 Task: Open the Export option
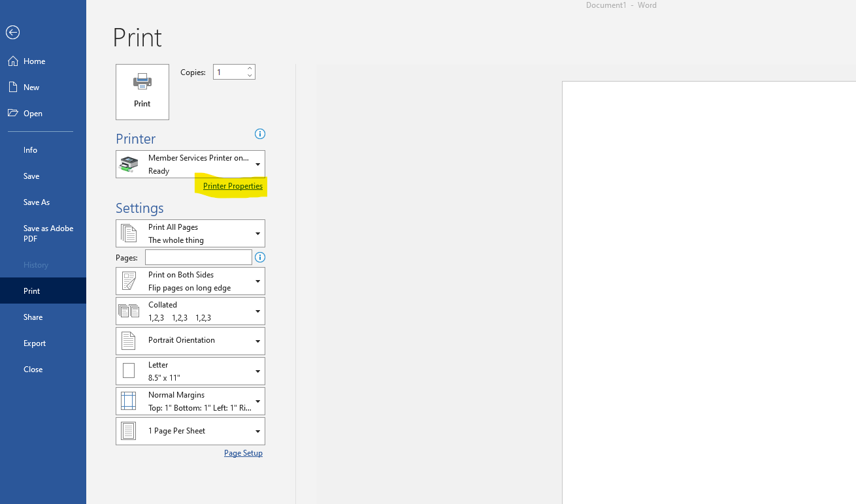(x=43, y=343)
